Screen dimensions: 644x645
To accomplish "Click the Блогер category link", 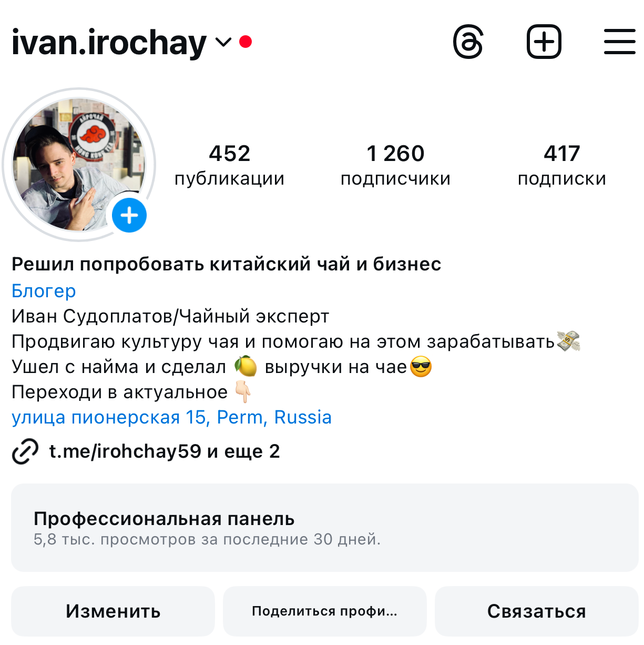I will pos(44,291).
